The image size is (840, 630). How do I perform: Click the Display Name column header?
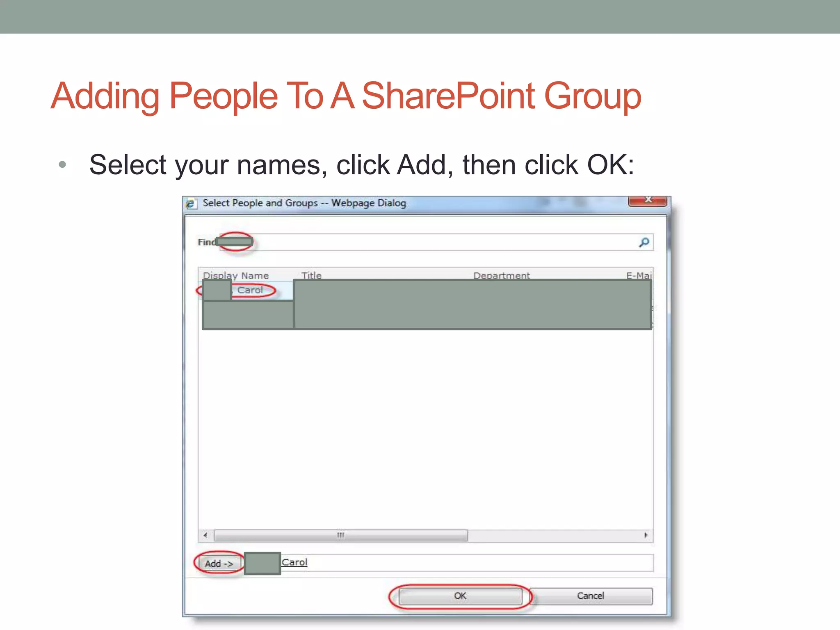pyautogui.click(x=236, y=275)
